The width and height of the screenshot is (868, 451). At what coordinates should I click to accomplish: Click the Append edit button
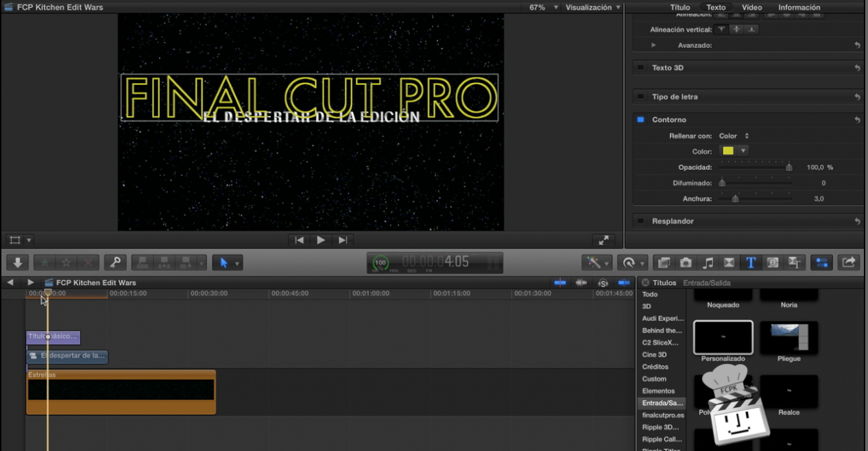click(186, 263)
